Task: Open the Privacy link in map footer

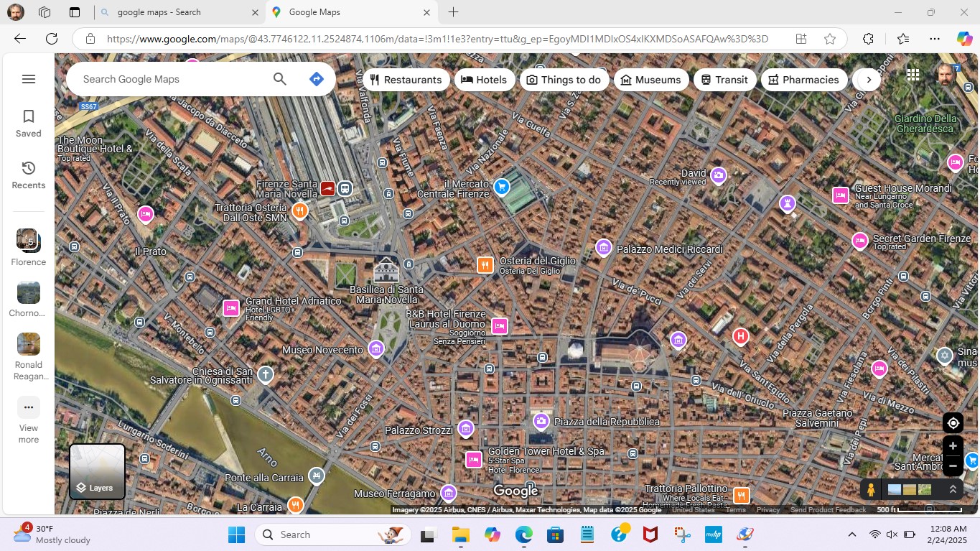Action: (768, 510)
